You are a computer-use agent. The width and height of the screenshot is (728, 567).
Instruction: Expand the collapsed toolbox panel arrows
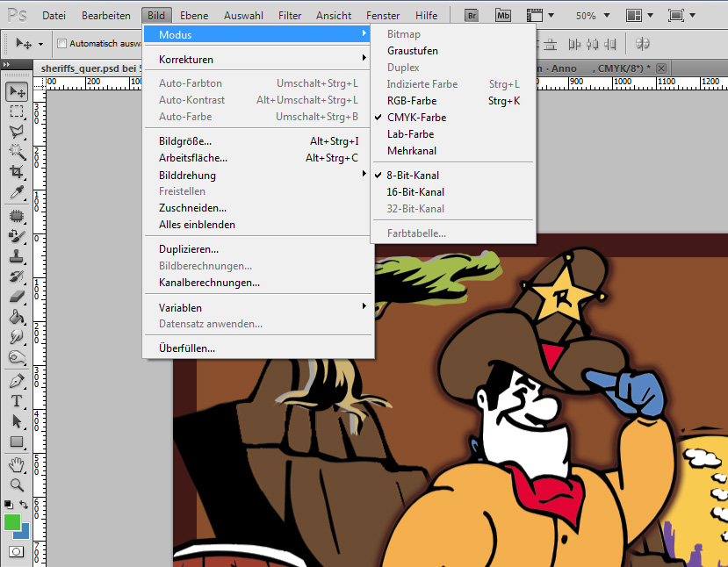coord(6,64)
